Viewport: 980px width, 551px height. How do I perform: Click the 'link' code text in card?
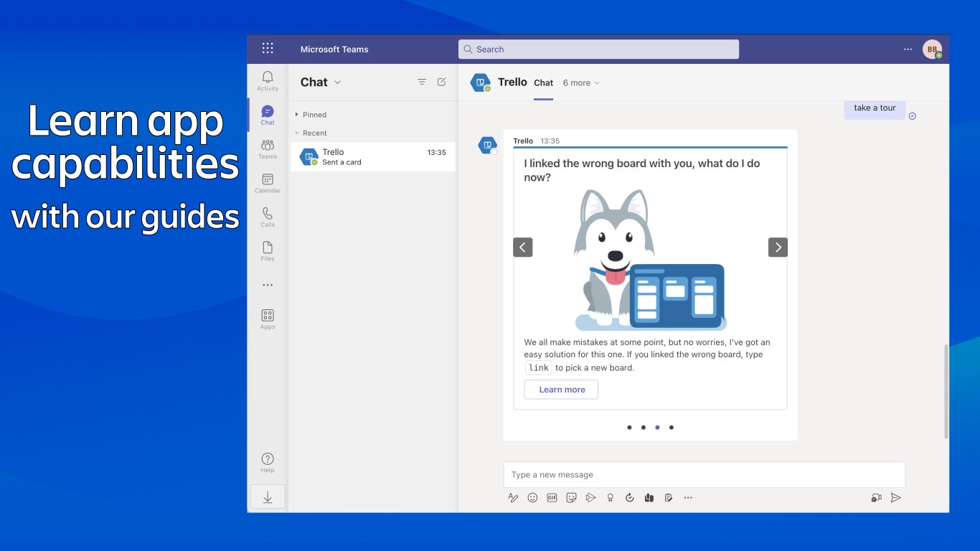(x=538, y=368)
